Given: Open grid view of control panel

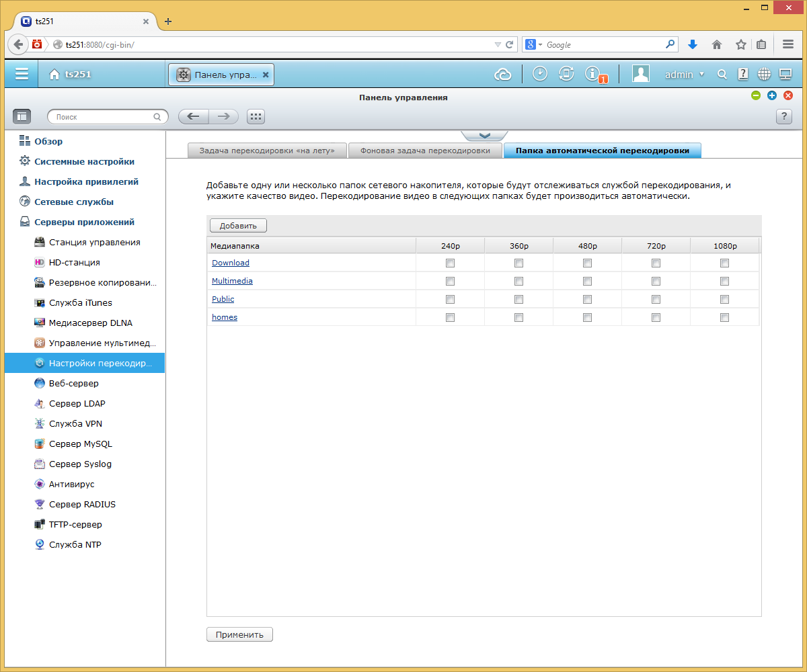Looking at the screenshot, I should 256,116.
